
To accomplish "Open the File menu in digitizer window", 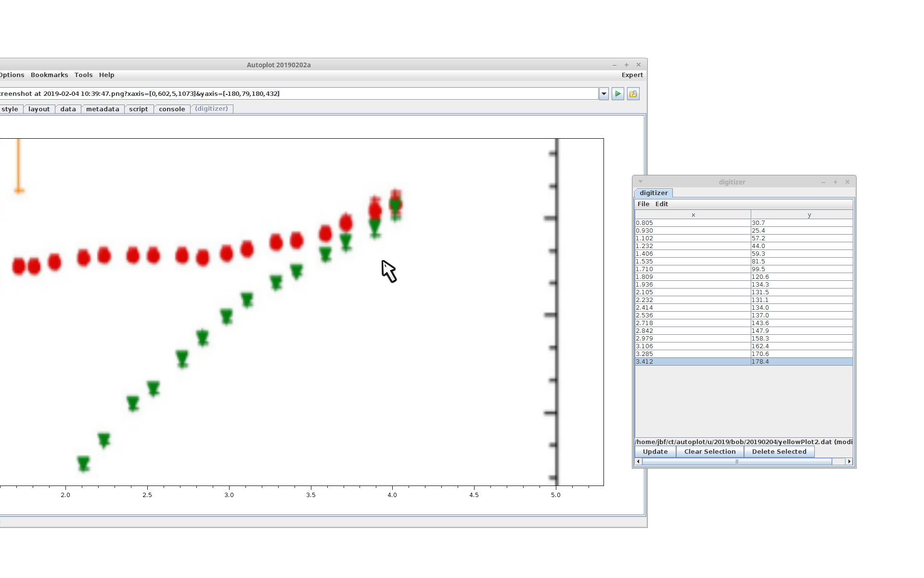I will point(643,204).
